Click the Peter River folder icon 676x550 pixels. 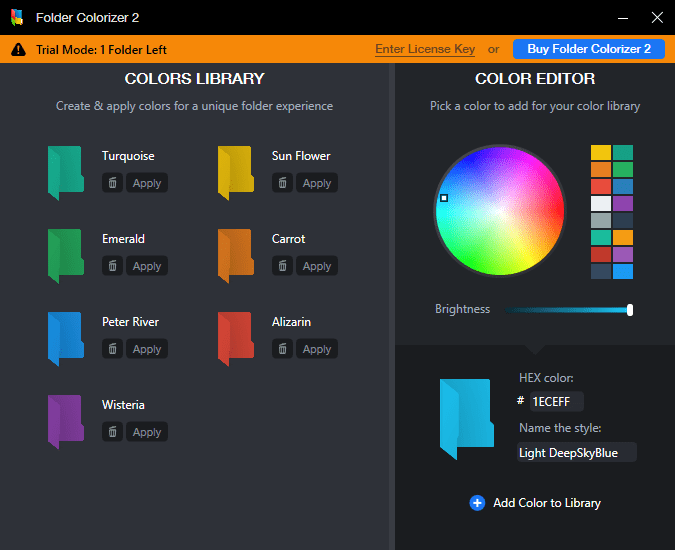(x=66, y=339)
